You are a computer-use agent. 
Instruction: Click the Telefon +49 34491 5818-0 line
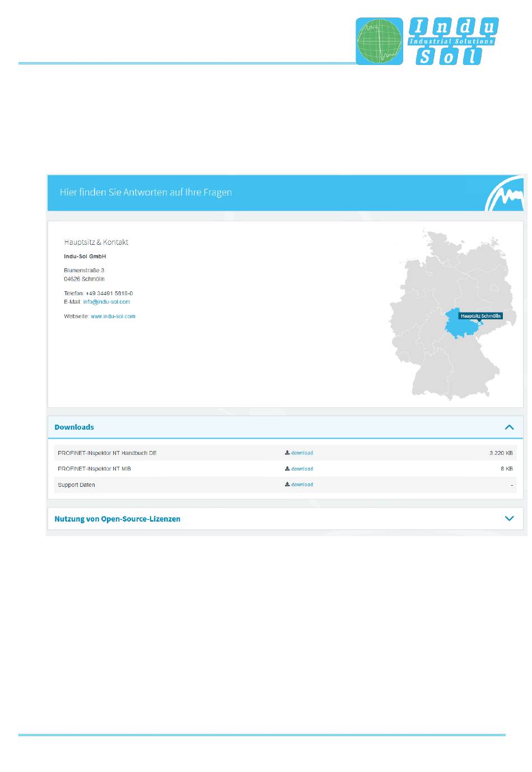[99, 294]
